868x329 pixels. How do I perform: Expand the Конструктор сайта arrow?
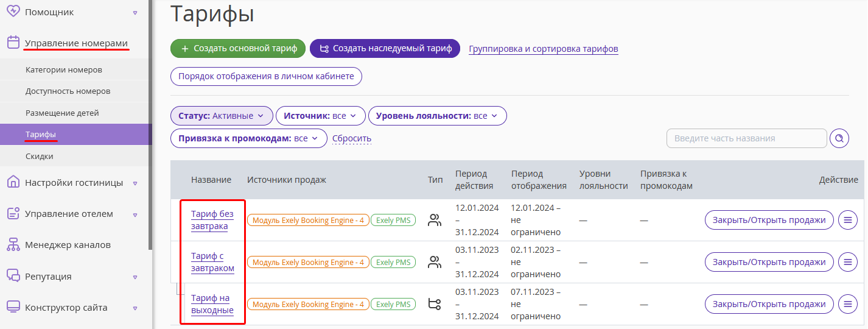(x=135, y=308)
